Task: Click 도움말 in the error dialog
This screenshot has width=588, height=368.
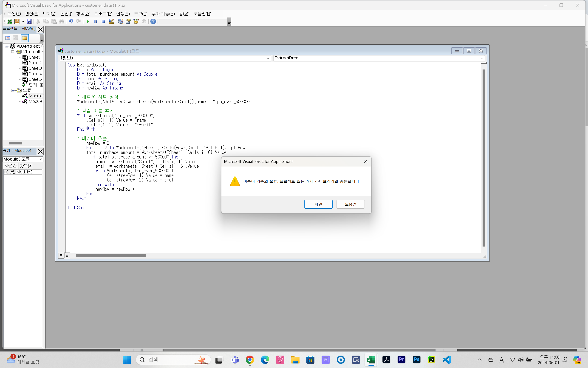Action: (350, 204)
